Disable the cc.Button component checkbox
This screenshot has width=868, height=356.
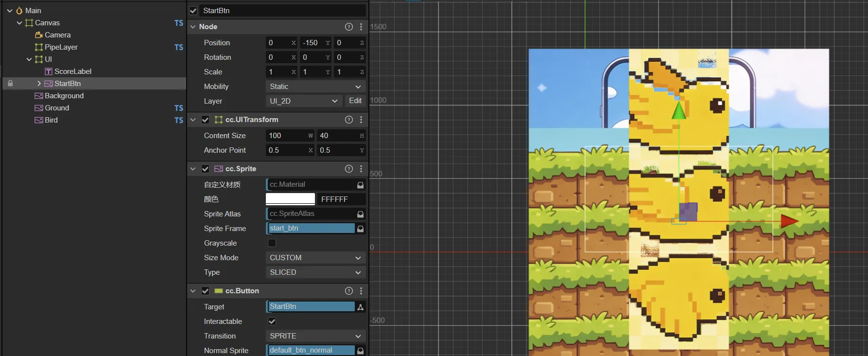(x=206, y=291)
